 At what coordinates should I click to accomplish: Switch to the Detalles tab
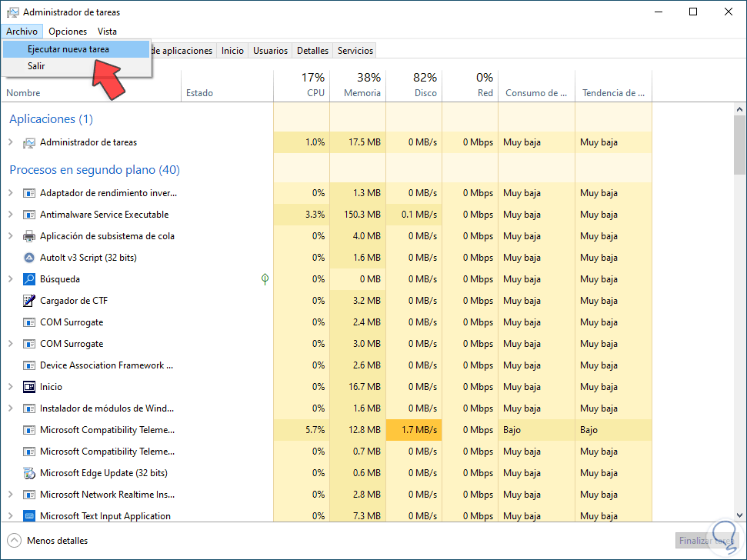pyautogui.click(x=312, y=51)
